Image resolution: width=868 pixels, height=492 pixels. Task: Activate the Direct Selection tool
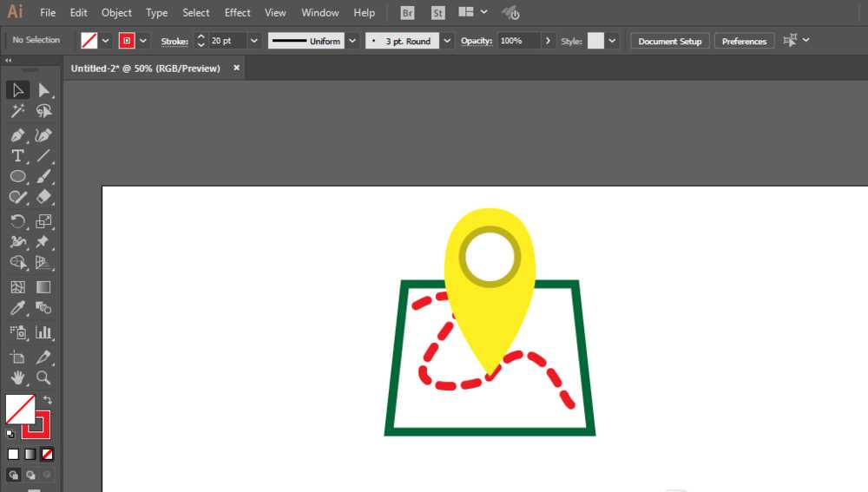[43, 90]
